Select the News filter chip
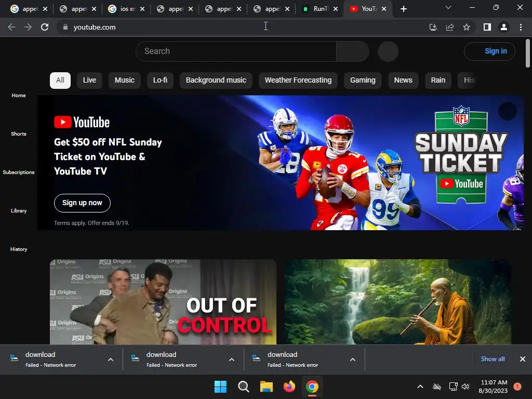532x399 pixels. point(403,81)
